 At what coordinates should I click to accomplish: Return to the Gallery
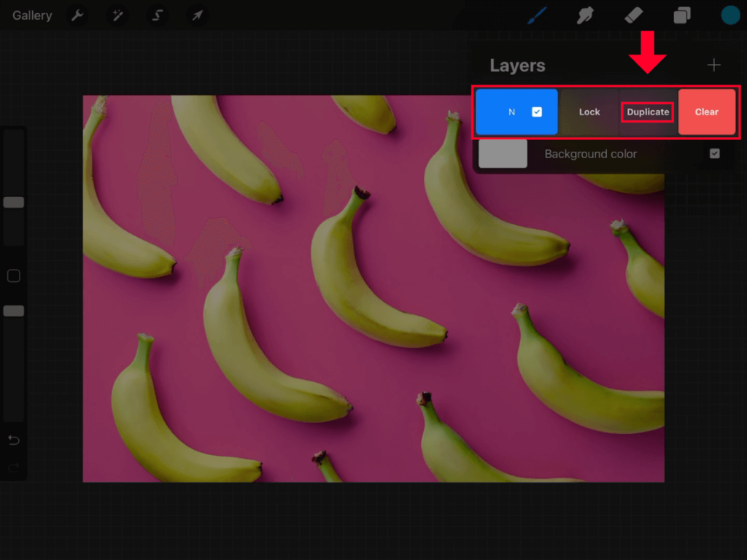coord(31,15)
